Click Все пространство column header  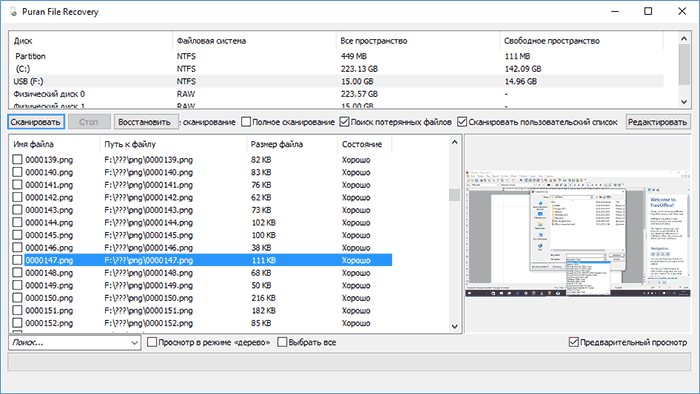click(418, 41)
